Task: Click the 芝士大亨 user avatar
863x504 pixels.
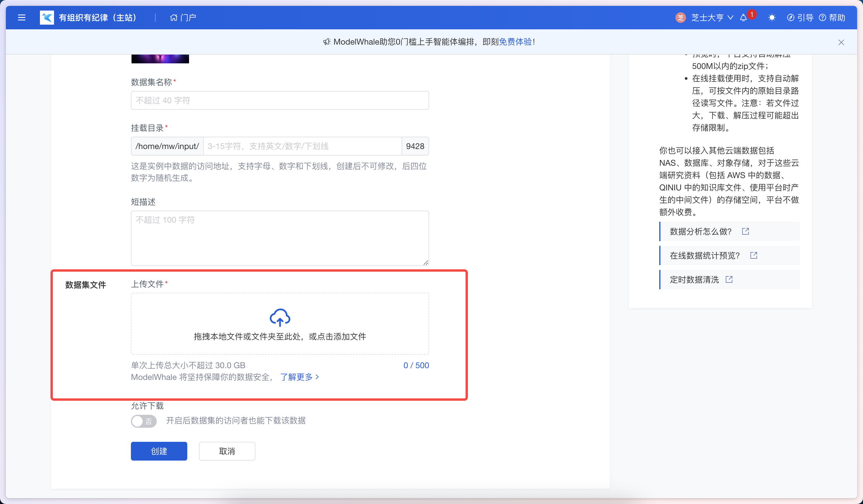Action: (680, 18)
